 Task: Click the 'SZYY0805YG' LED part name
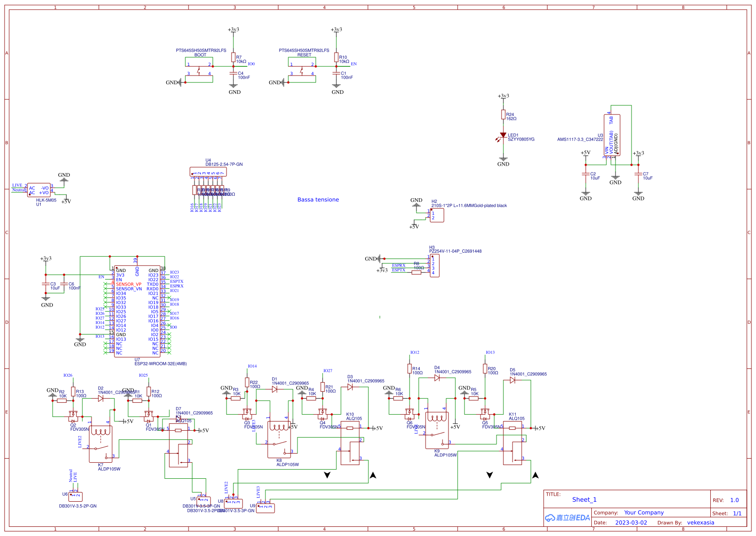click(521, 139)
